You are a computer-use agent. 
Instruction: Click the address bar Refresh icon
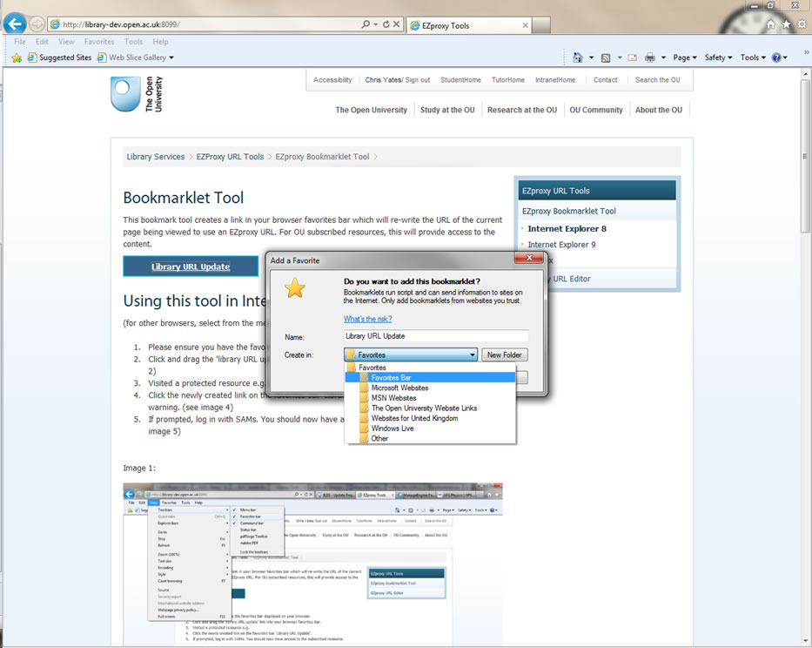[x=386, y=24]
